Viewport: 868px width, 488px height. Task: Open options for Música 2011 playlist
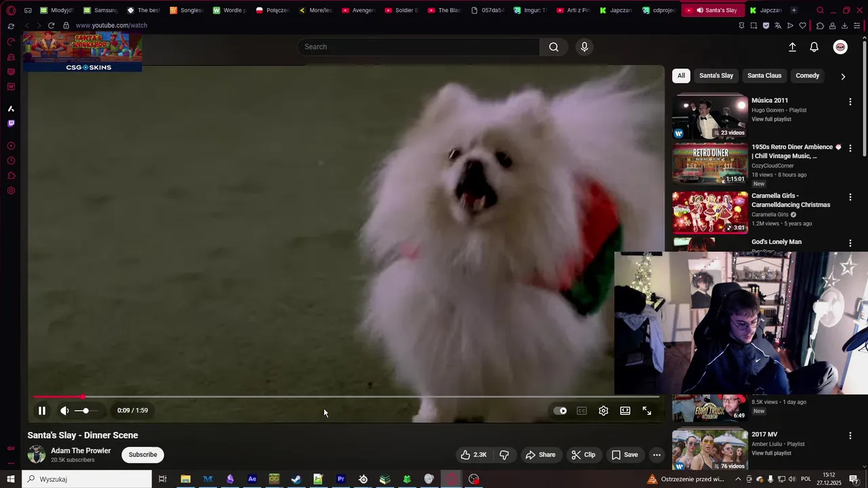[850, 102]
